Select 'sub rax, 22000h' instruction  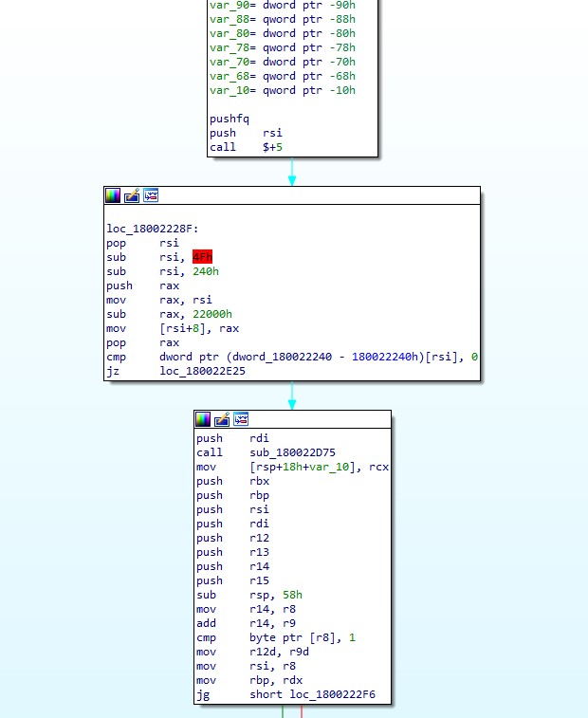click(x=170, y=314)
